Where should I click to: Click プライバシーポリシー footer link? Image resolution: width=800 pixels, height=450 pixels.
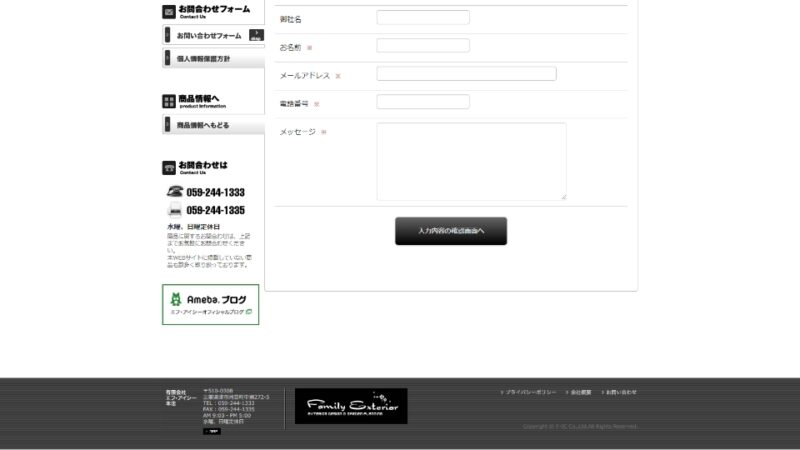pos(530,392)
